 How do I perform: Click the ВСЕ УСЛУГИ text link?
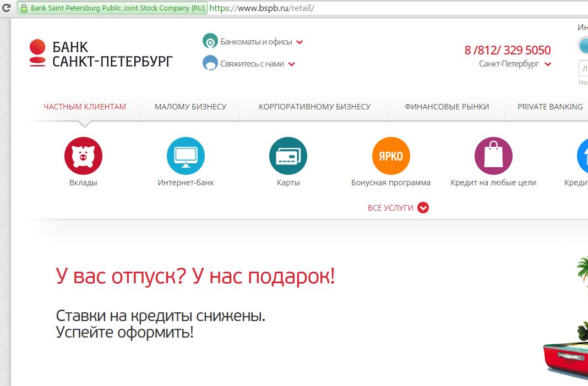(390, 208)
